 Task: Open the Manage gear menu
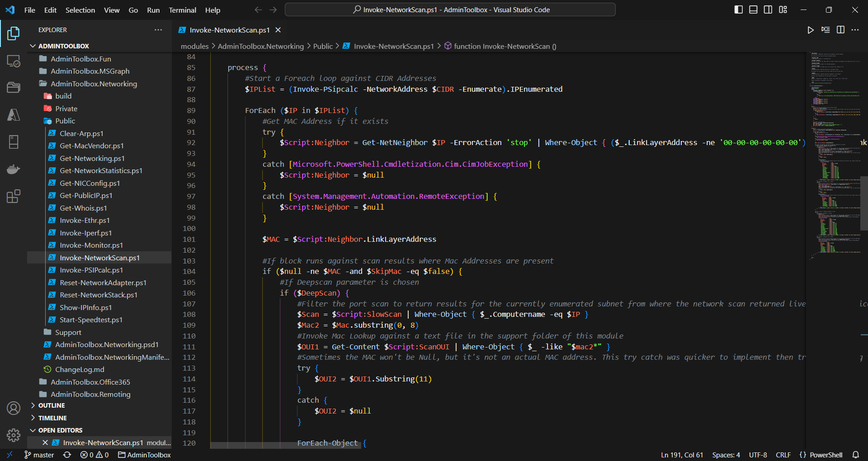[x=14, y=435]
